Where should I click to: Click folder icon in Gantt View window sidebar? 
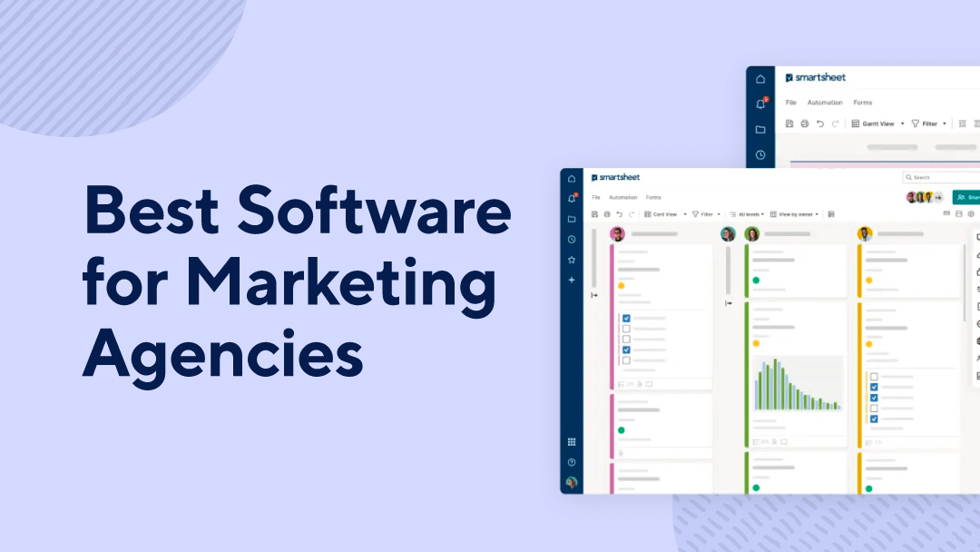(760, 130)
